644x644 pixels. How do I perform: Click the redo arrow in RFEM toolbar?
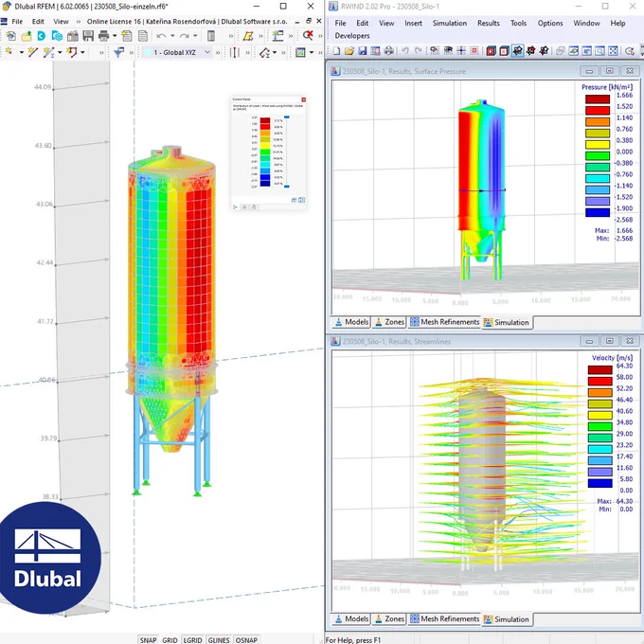185,36
